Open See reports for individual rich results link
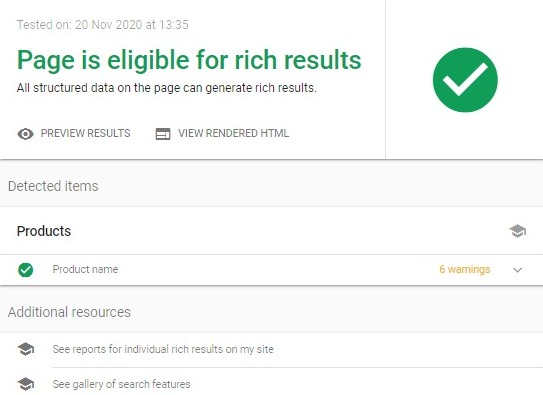This screenshot has width=543, height=395. (x=163, y=349)
